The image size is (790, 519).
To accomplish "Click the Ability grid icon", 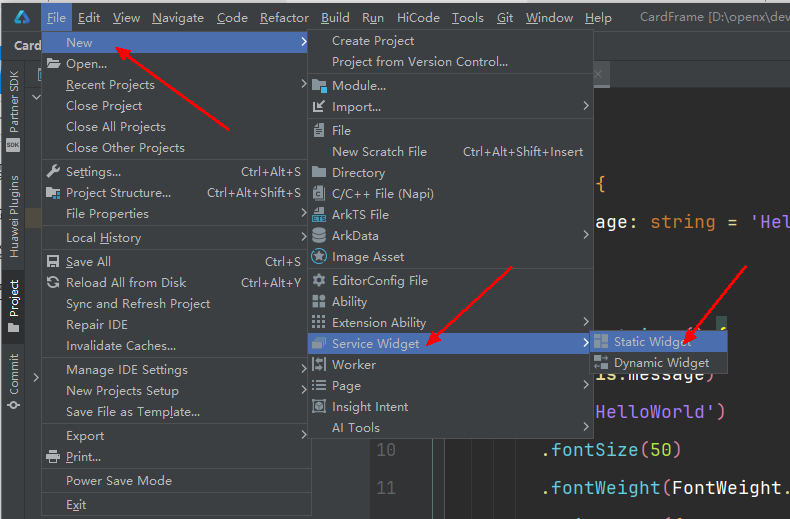I will click(x=319, y=301).
